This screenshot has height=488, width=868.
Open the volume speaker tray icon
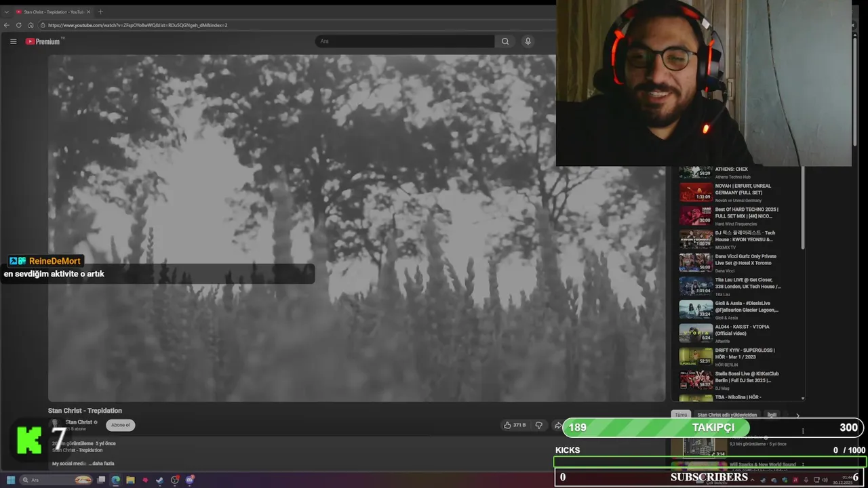click(x=826, y=480)
